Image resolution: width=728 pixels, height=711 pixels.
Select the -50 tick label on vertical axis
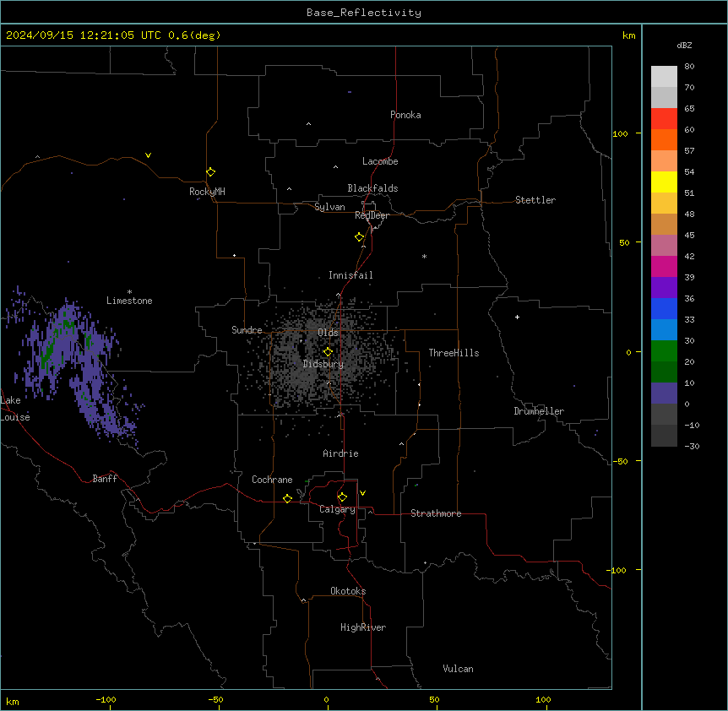point(620,461)
